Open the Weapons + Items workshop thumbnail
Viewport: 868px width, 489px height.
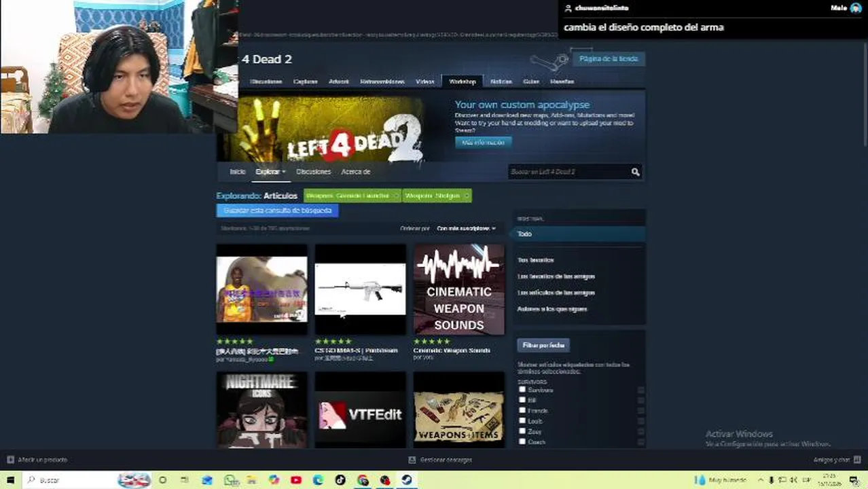click(459, 410)
